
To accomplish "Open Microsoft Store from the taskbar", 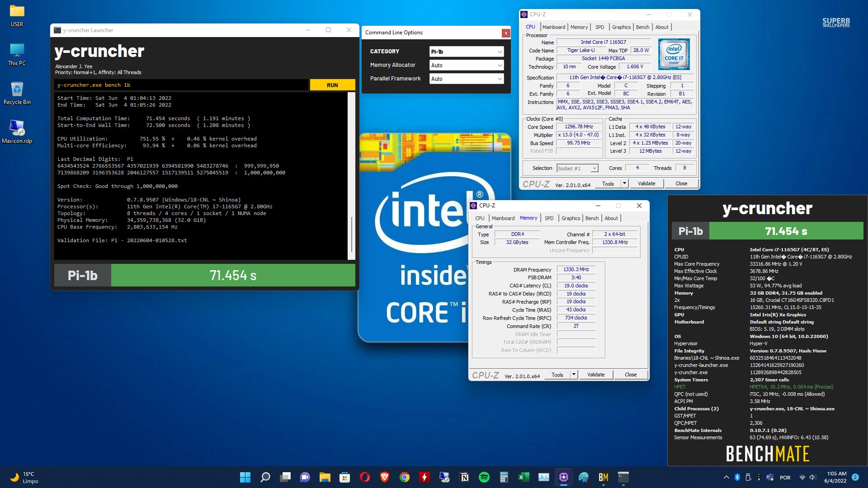I will pos(345,477).
